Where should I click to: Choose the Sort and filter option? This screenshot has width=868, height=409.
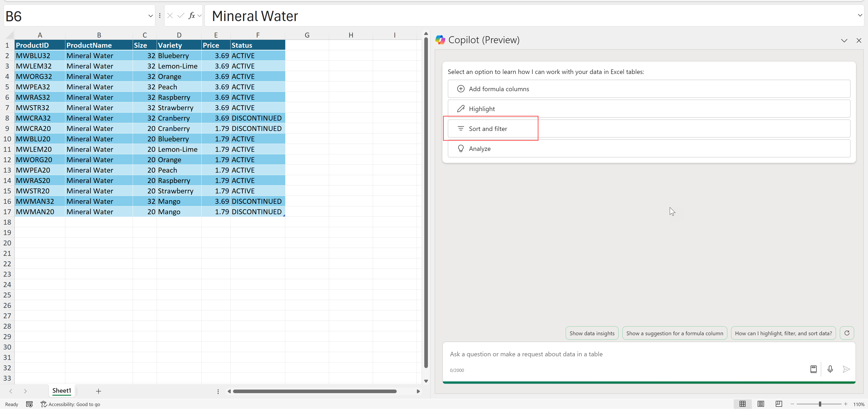click(488, 128)
